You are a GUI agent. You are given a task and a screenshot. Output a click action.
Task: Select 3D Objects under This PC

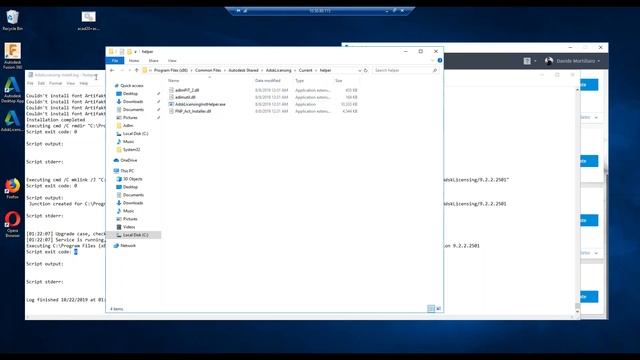(133, 179)
